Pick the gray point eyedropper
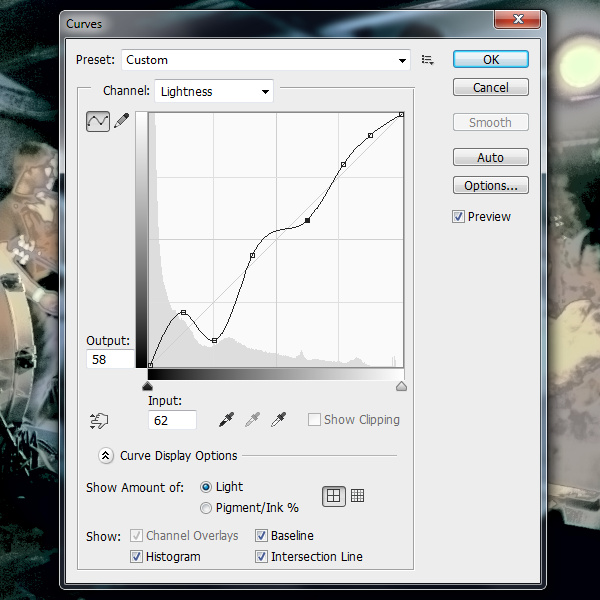Screen dimensions: 600x600 tap(253, 419)
